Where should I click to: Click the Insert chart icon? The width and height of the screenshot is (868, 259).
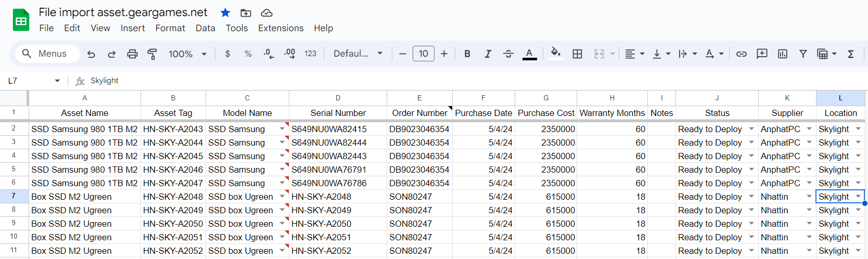click(x=782, y=54)
